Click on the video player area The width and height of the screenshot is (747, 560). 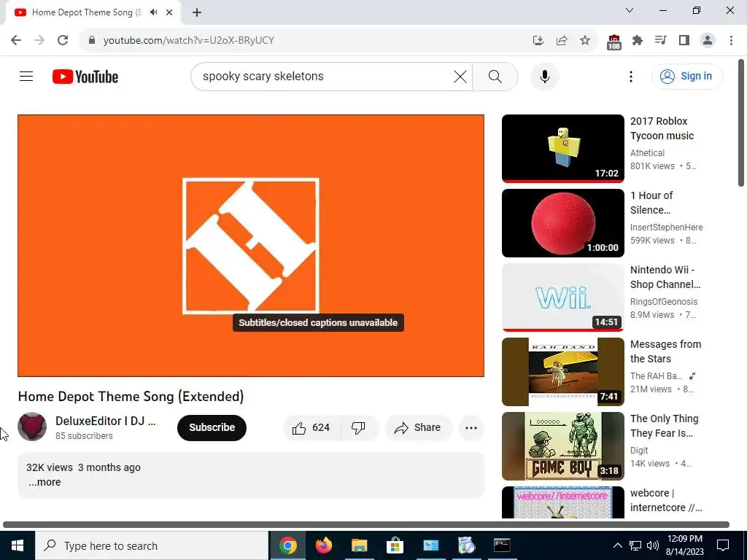[251, 245]
